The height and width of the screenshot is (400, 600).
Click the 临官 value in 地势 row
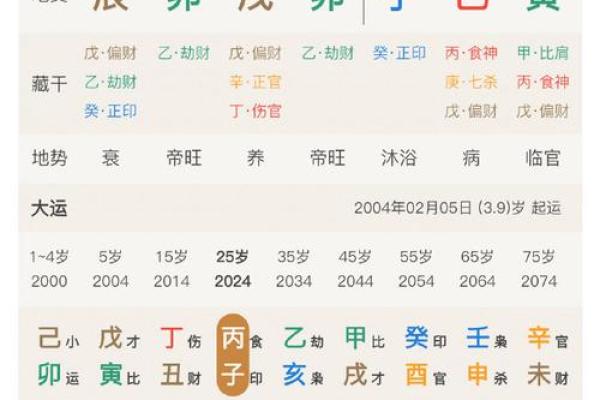[x=543, y=158]
